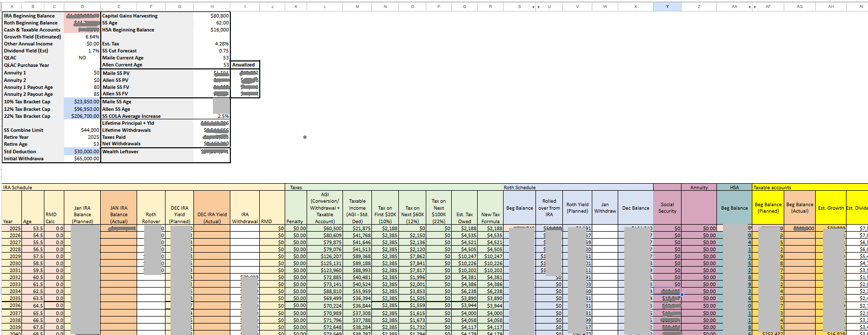Select the $60,500 AGI cell for 2025
The image size is (868, 335).
(x=325, y=229)
